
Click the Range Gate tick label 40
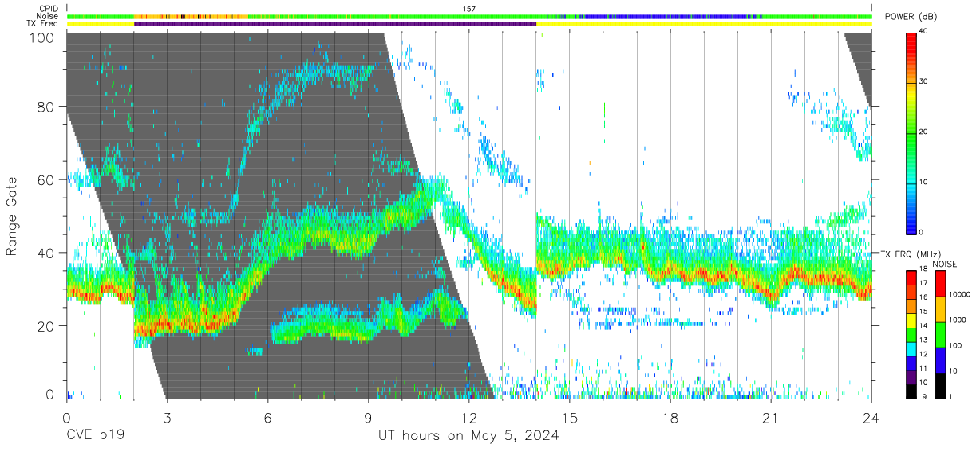pos(46,253)
